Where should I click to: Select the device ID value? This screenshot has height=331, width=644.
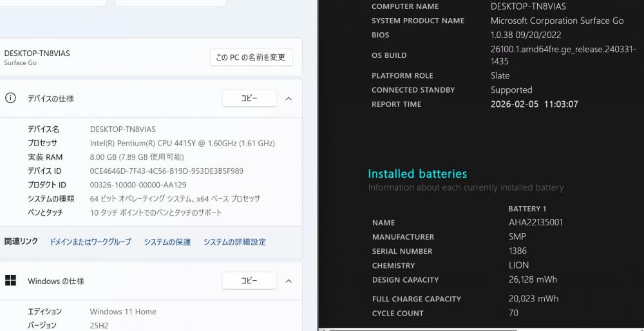166,171
